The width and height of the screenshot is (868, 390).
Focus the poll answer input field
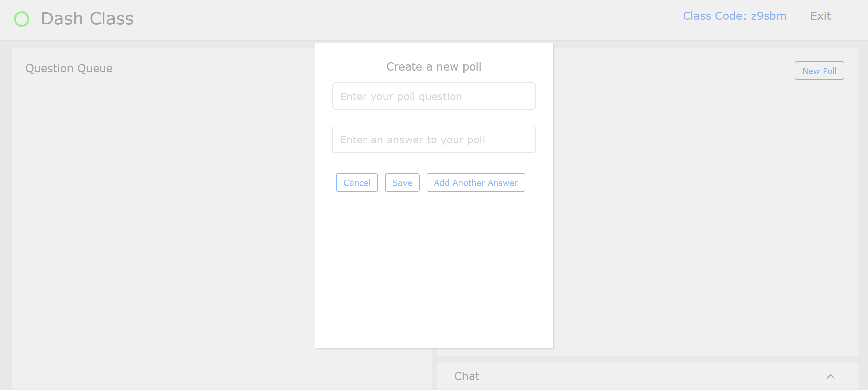[434, 140]
